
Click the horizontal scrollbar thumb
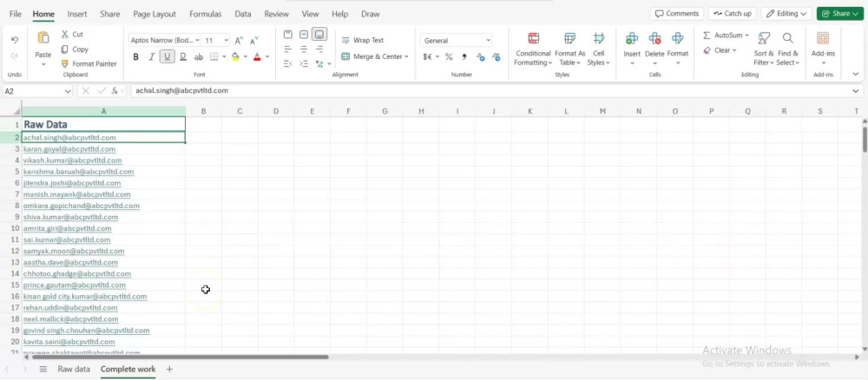point(180,357)
